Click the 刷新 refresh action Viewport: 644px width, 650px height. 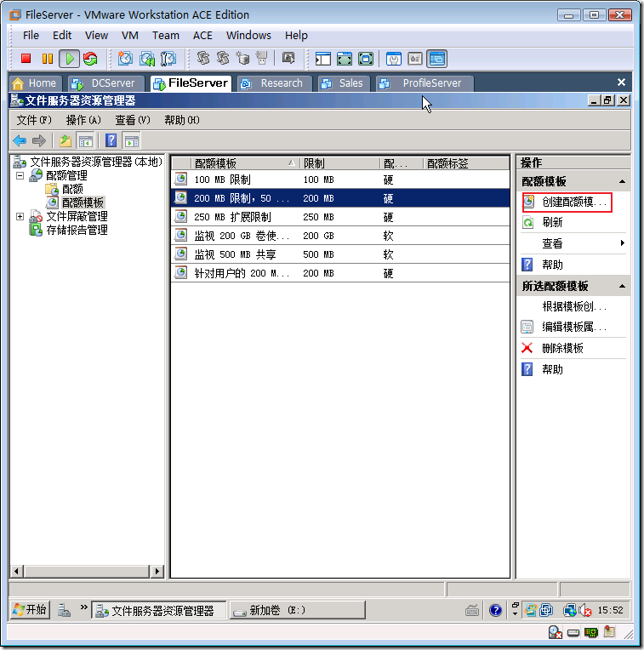click(x=552, y=223)
